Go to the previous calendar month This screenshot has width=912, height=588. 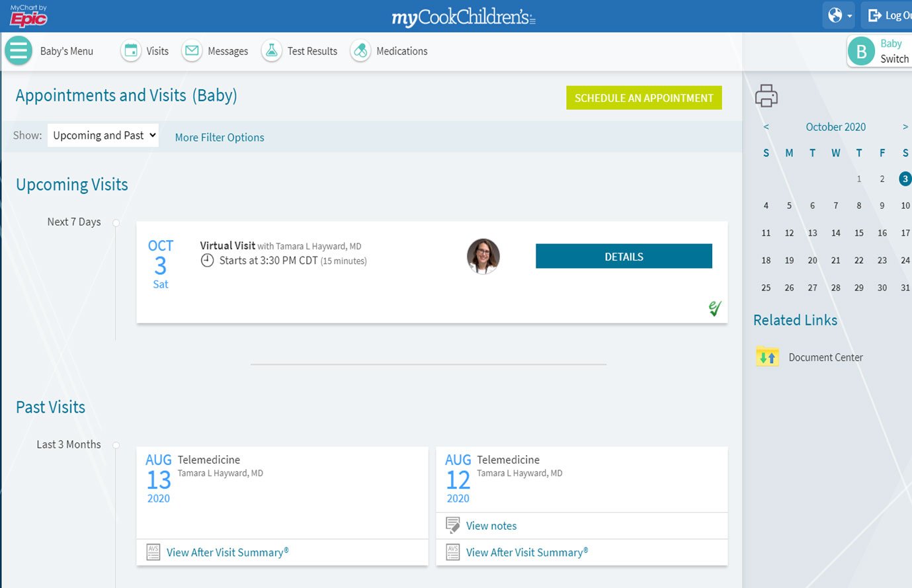(x=766, y=127)
